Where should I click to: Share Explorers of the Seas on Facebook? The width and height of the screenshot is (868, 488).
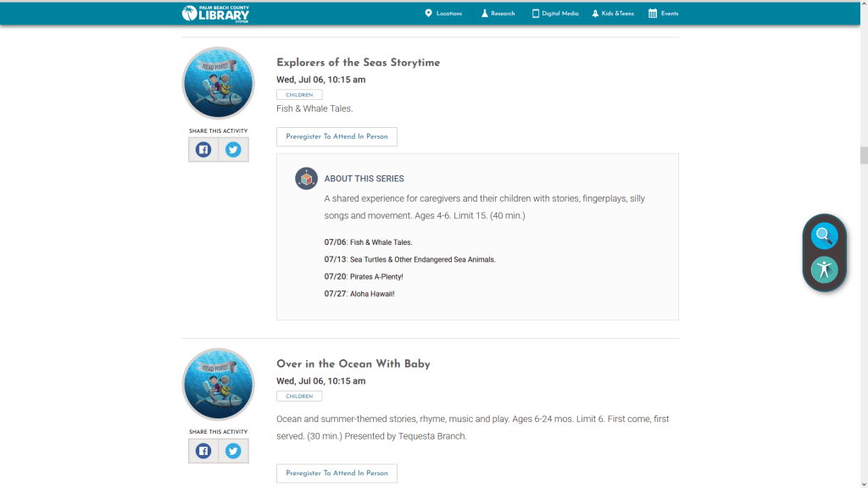tap(203, 150)
